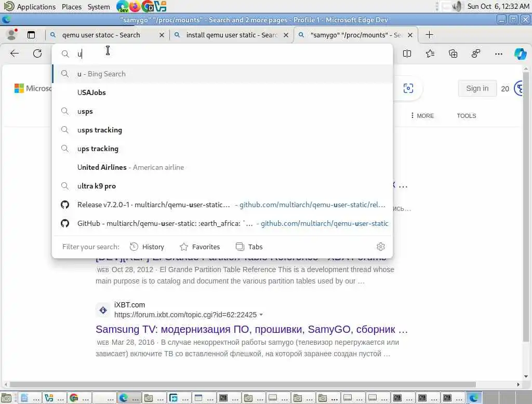Screen dimensions: 532x404
Task: Select 'u - Bing Search' suggestion
Action: click(x=222, y=74)
